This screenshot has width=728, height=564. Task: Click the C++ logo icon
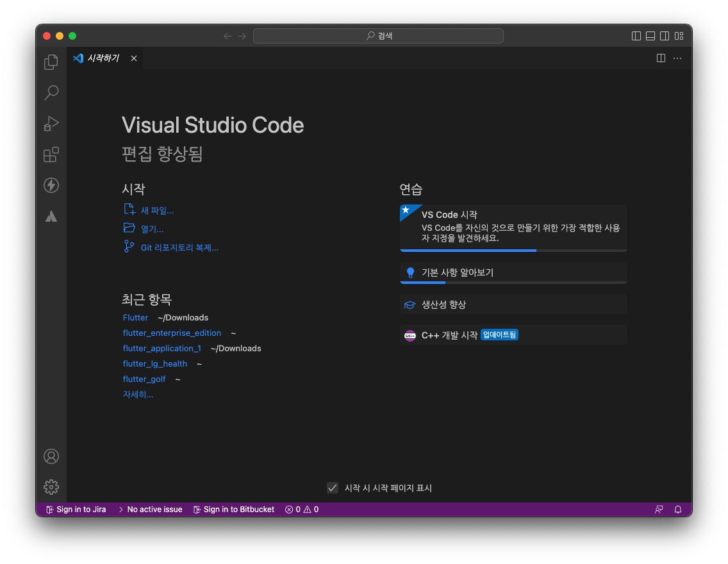[x=409, y=335]
